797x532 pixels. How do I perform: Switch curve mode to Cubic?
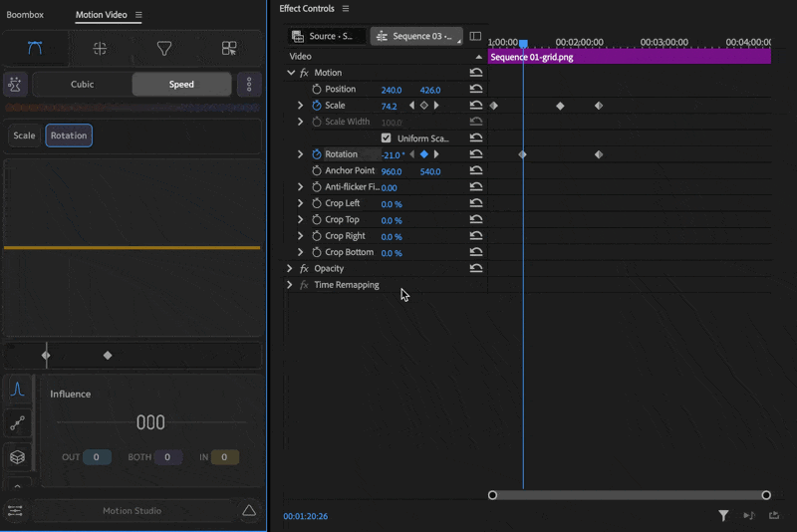(83, 85)
